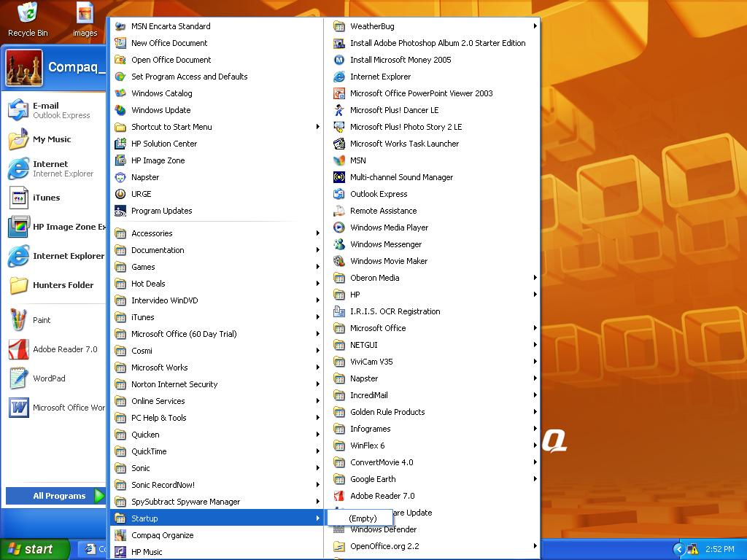Image resolution: width=747 pixels, height=560 pixels.
Task: Launch Windows Update via its globe icon
Action: point(120,110)
